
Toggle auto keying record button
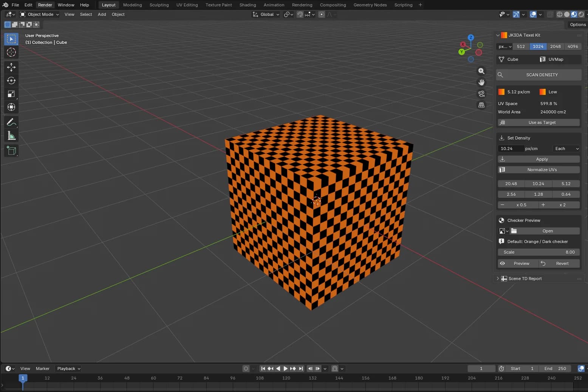(246, 369)
